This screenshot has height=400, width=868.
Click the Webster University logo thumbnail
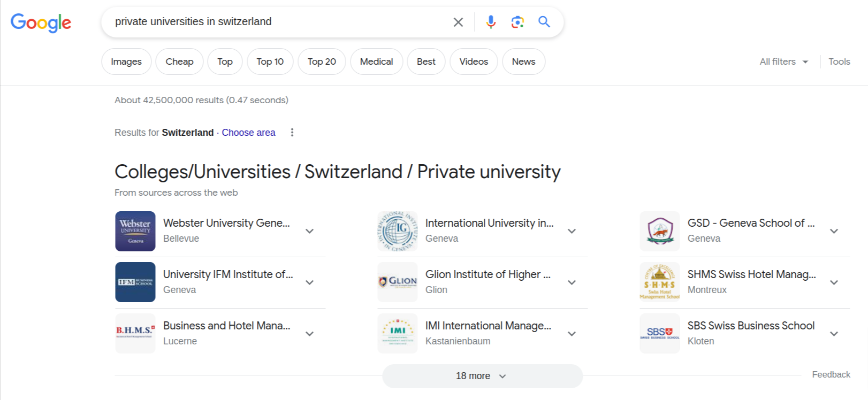[135, 231]
